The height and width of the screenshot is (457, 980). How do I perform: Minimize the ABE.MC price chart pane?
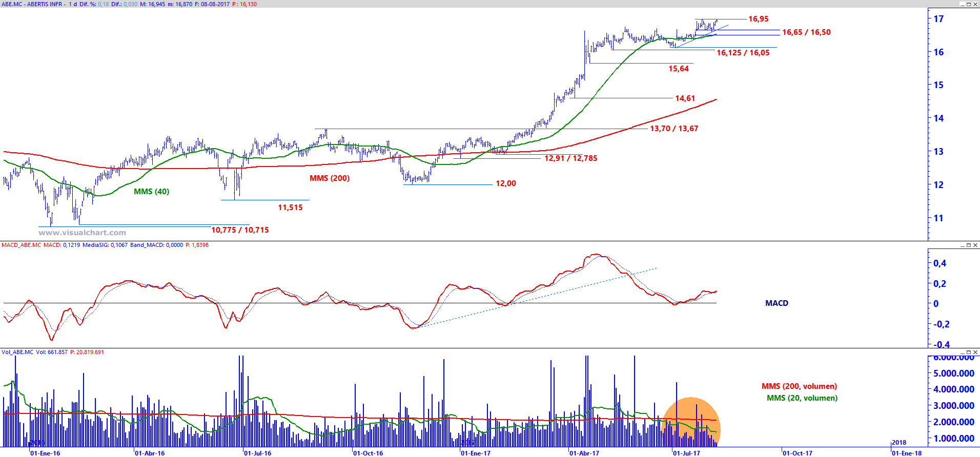(962, 4)
